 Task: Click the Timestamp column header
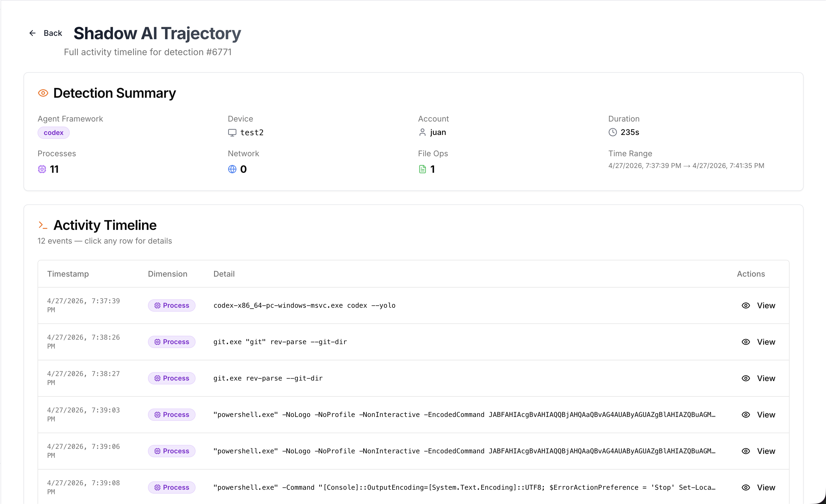pos(68,274)
